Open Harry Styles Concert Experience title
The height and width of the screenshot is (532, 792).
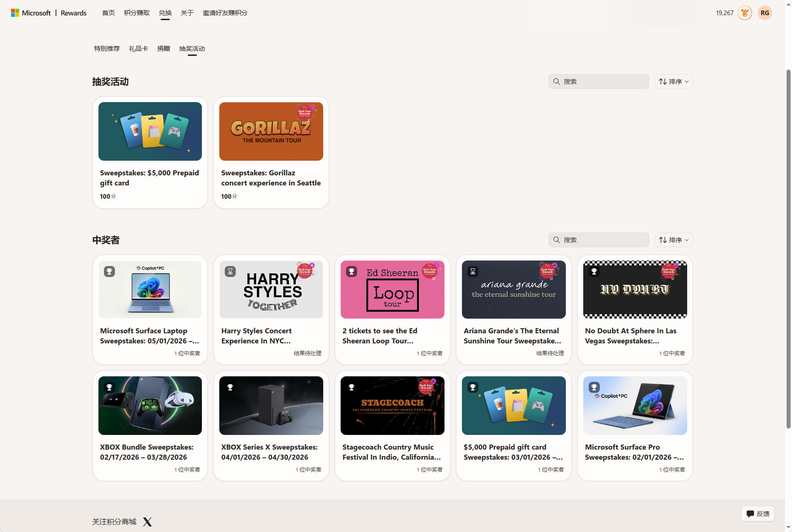tap(256, 336)
